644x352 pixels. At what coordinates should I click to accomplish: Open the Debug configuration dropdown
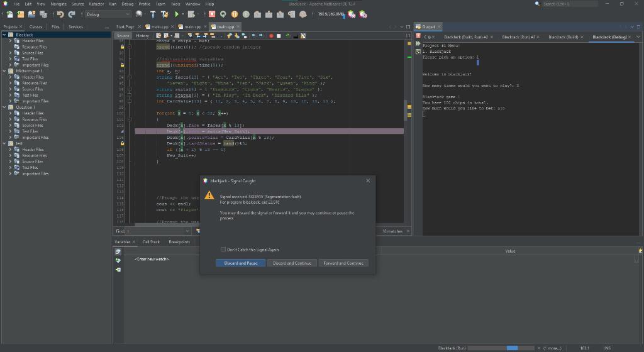[108, 14]
